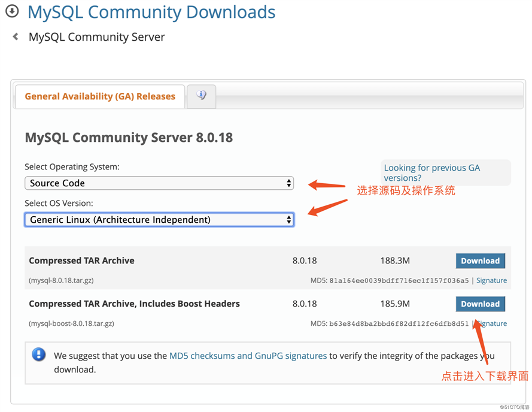532x412 pixels.
Task: Open MD5 checksums and GnuPG signatures link
Action: tap(248, 356)
